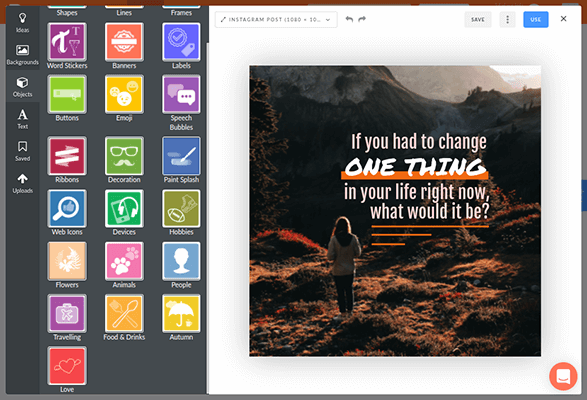Open the Hobbies object category
This screenshot has width=587, height=400.
tap(181, 209)
